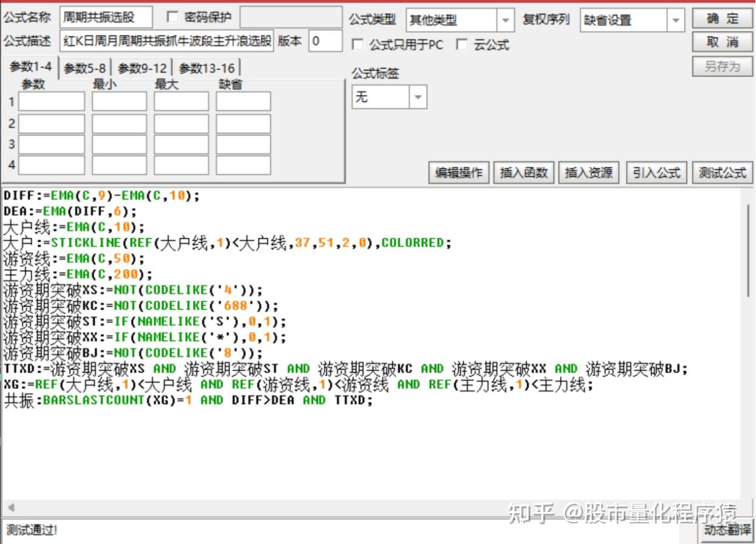The image size is (756, 544).
Task: Click the 取消 button
Action: (722, 42)
